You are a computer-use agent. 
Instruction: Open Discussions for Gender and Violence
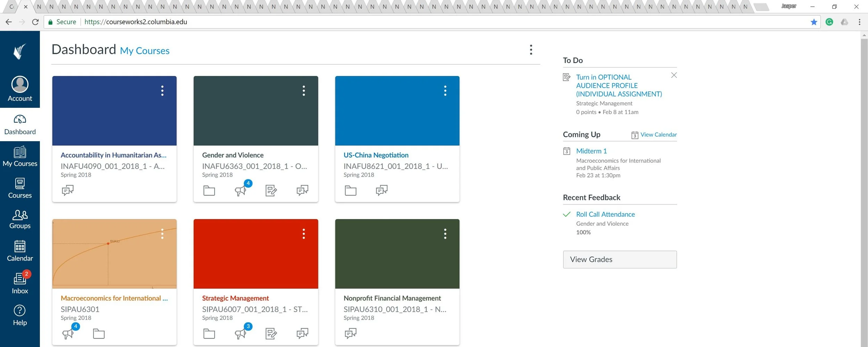[x=302, y=190]
